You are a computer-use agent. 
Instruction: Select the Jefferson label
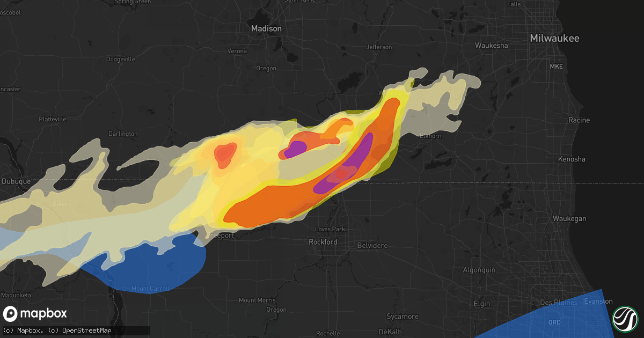[x=379, y=47]
